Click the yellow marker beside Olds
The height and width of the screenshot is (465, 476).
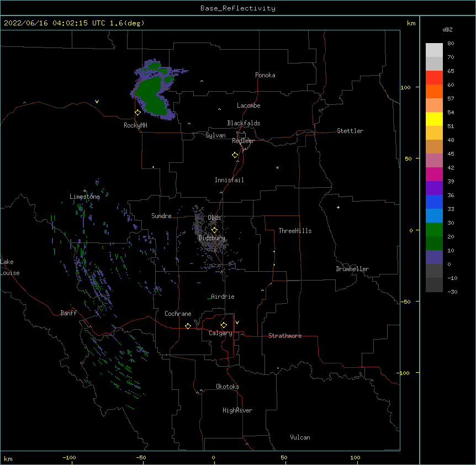tap(214, 230)
